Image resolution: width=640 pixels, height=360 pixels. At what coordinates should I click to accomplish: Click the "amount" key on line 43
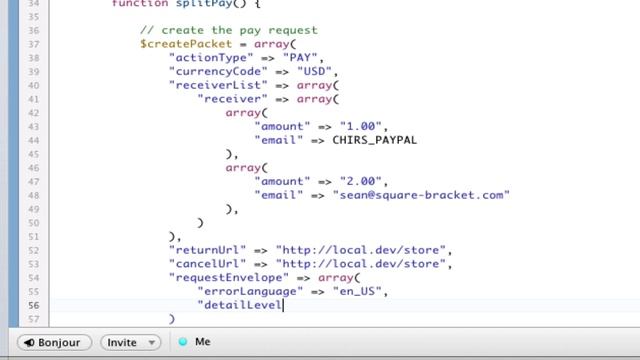coord(282,126)
